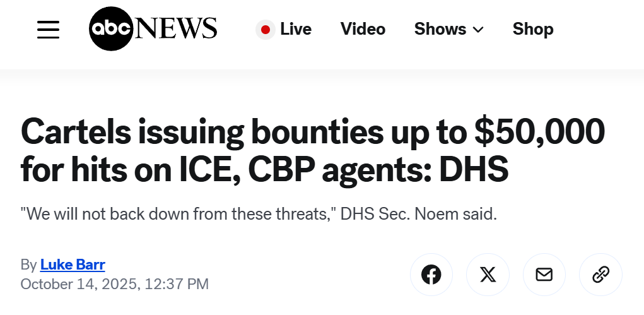The image size is (644, 315).
Task: Share the article via email
Action: point(544,275)
